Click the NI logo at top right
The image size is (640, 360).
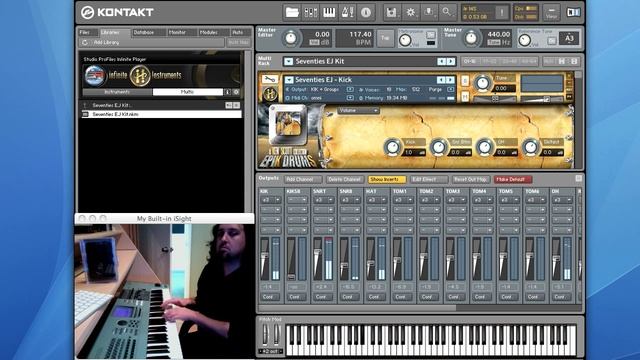coord(573,12)
